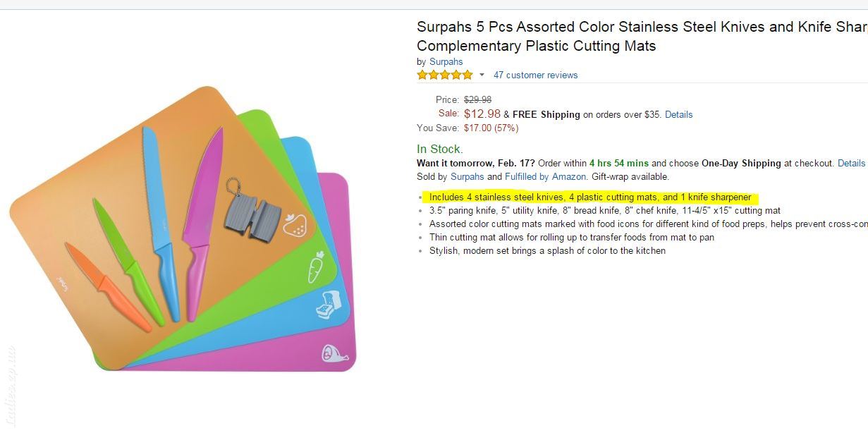This screenshot has width=868, height=433.
Task: Open the Fulfilled by Amazon link
Action: pyautogui.click(x=545, y=176)
